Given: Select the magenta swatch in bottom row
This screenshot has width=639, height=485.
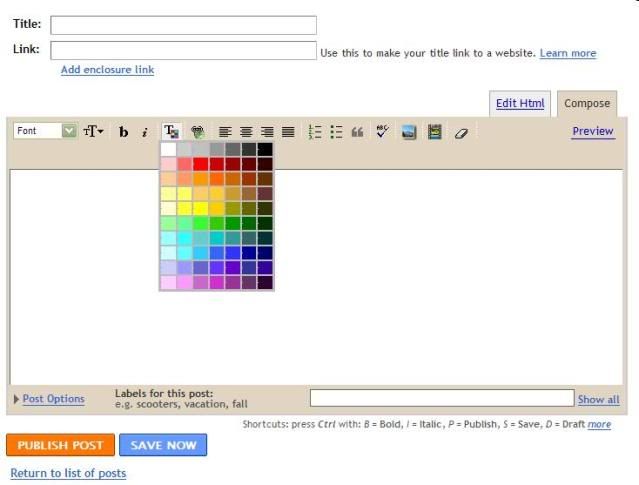Looking at the screenshot, I should (x=216, y=282).
